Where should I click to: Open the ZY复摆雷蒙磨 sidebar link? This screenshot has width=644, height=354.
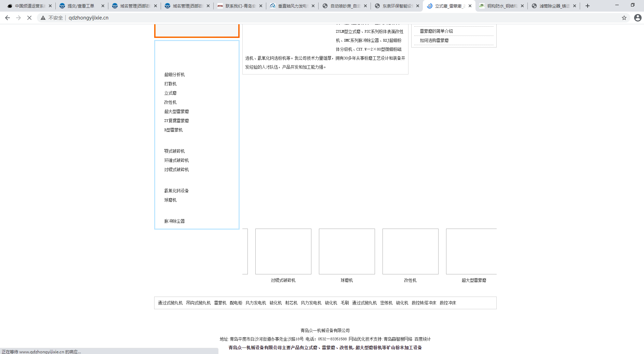pos(176,121)
